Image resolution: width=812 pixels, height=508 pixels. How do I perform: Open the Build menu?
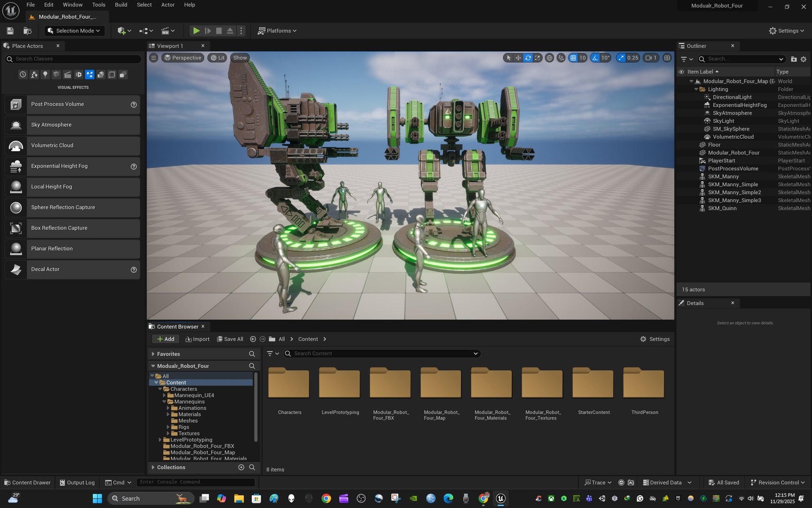[121, 5]
